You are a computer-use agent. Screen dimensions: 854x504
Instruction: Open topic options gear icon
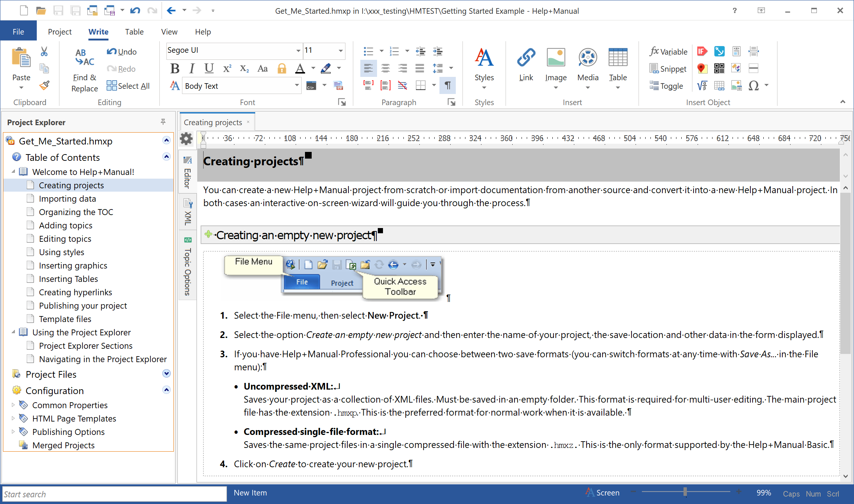coord(186,139)
